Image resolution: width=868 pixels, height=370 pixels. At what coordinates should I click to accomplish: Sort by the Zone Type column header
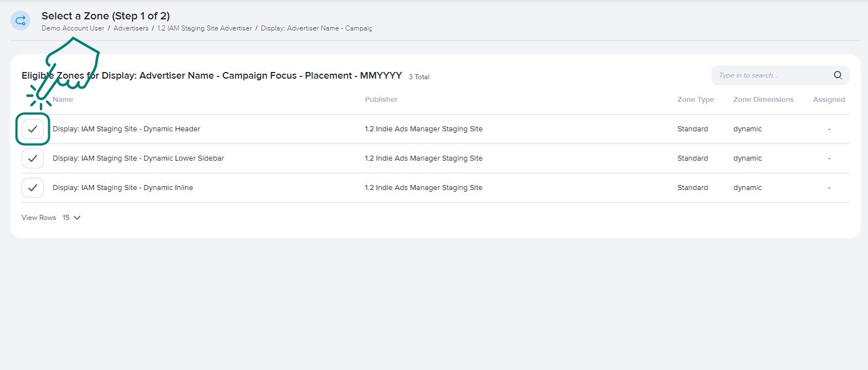[x=695, y=100]
